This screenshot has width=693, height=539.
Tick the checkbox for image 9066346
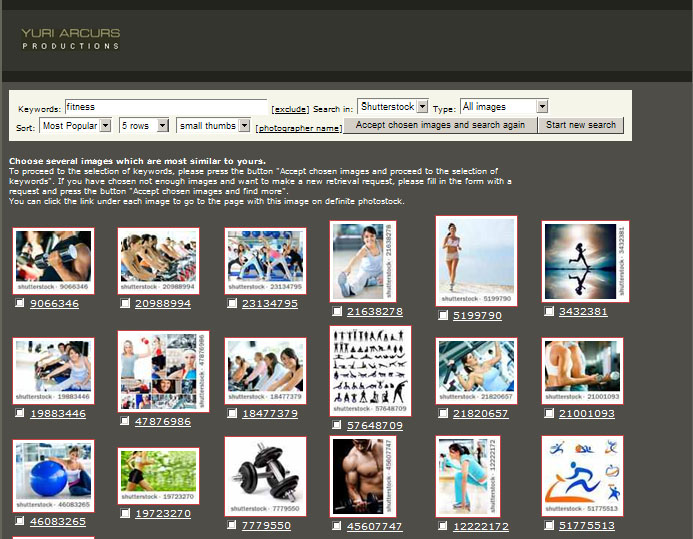21,303
